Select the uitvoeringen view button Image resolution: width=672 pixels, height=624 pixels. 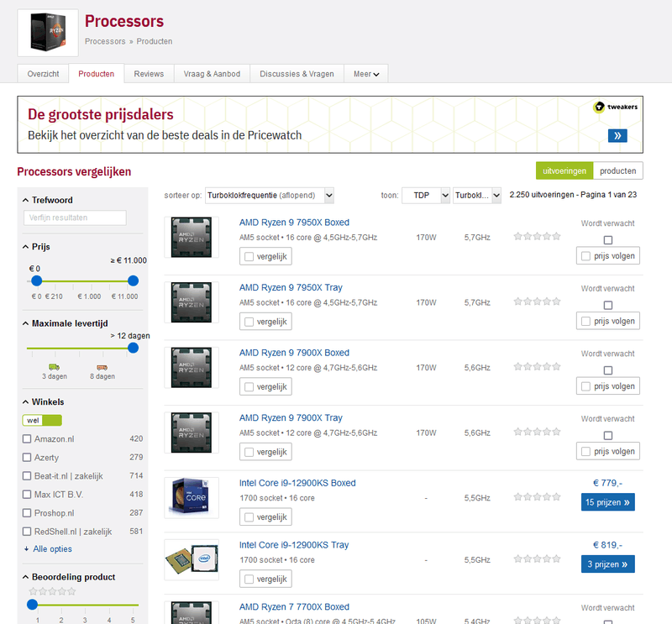pos(564,170)
